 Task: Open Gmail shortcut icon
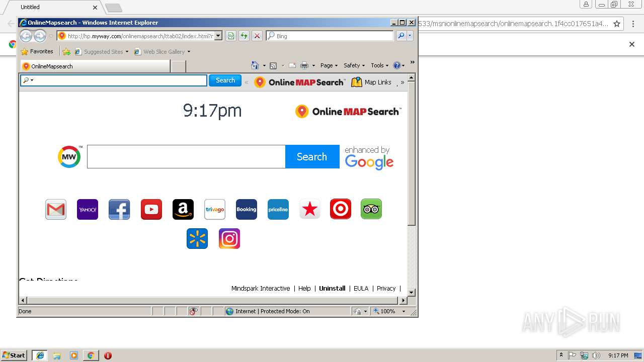(56, 209)
